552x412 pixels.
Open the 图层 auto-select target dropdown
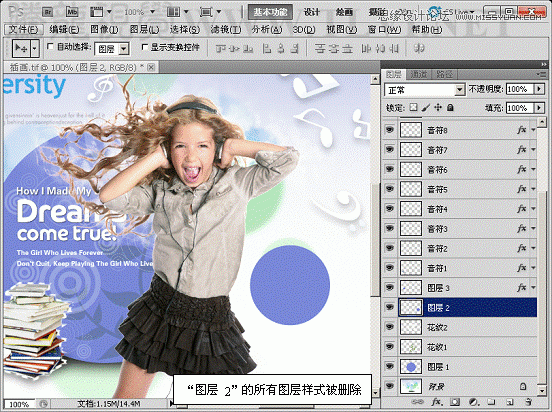click(112, 49)
